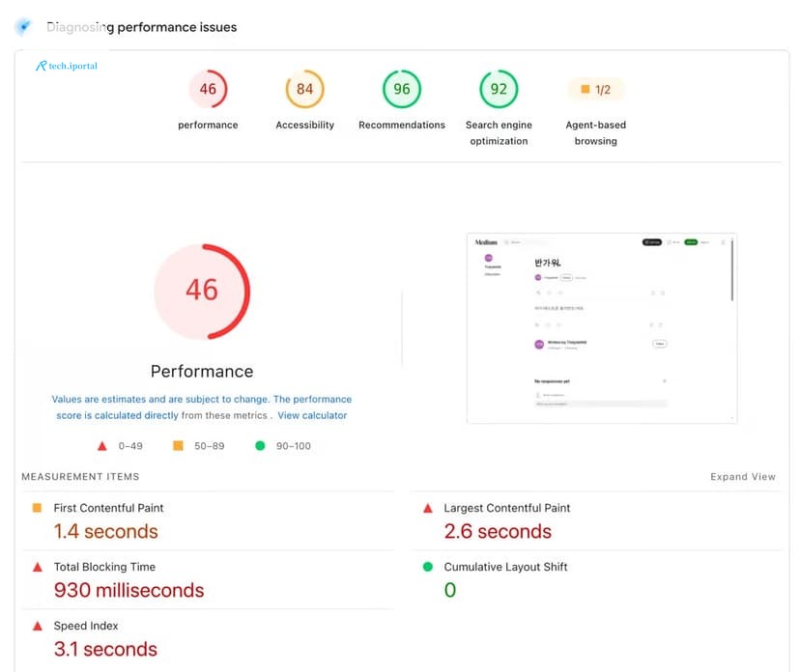Click the 2.6 seconds value
The width and height of the screenshot is (800, 672).
(x=498, y=531)
